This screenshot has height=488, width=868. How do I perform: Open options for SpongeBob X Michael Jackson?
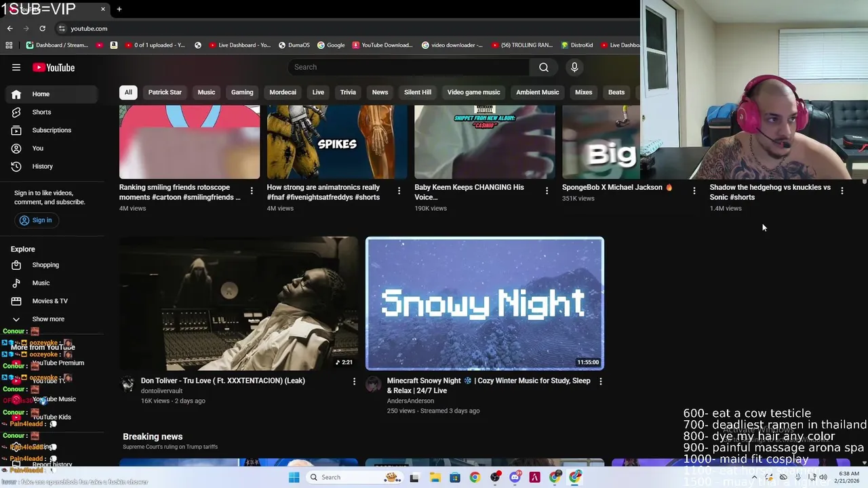pyautogui.click(x=694, y=191)
